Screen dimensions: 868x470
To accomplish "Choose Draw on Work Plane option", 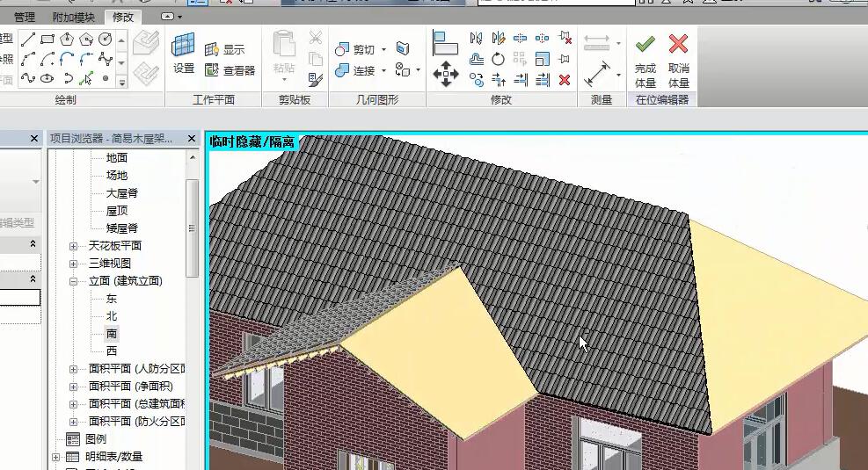I will point(146,73).
